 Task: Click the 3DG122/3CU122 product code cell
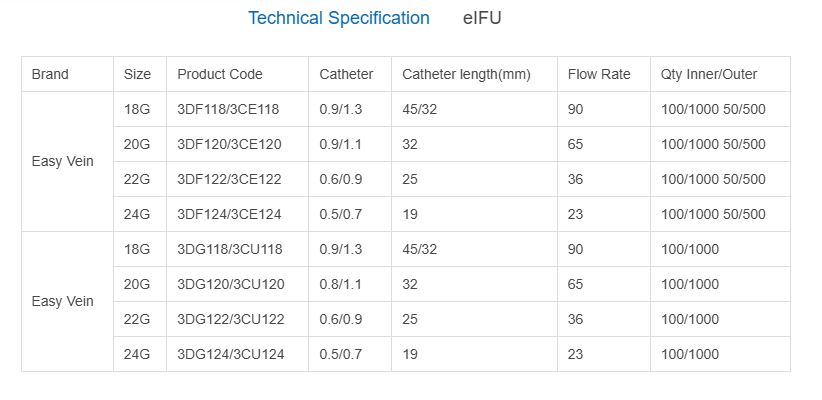(230, 319)
